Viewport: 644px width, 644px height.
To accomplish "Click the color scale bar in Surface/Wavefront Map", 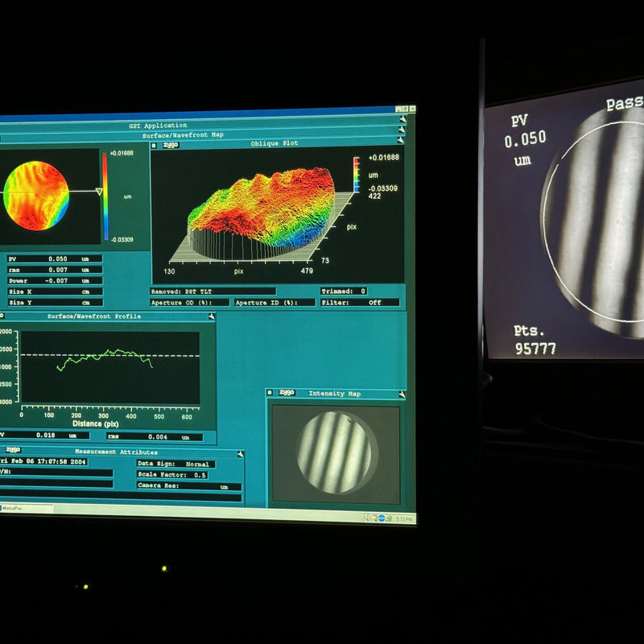I will [105, 196].
